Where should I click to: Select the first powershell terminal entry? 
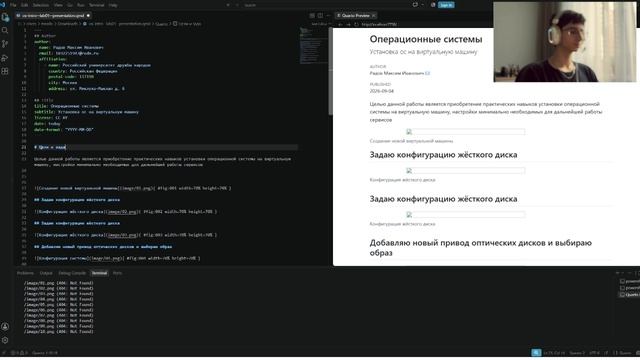pos(629,281)
